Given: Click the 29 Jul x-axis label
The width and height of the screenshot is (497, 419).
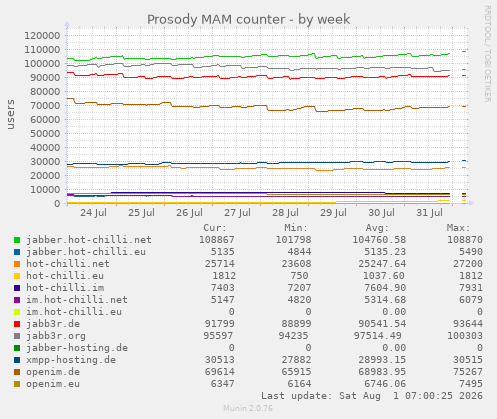Looking at the screenshot, I should tap(333, 213).
